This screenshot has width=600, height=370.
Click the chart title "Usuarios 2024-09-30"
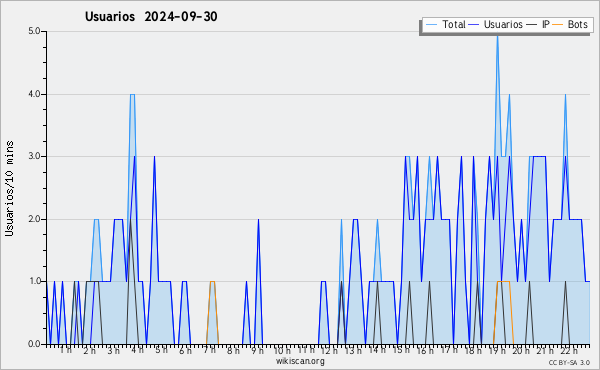coord(151,17)
